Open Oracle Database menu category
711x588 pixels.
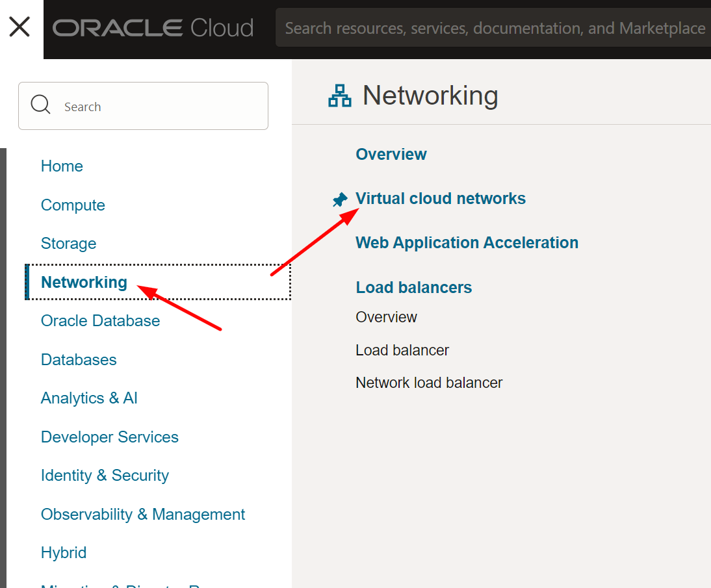coord(100,320)
